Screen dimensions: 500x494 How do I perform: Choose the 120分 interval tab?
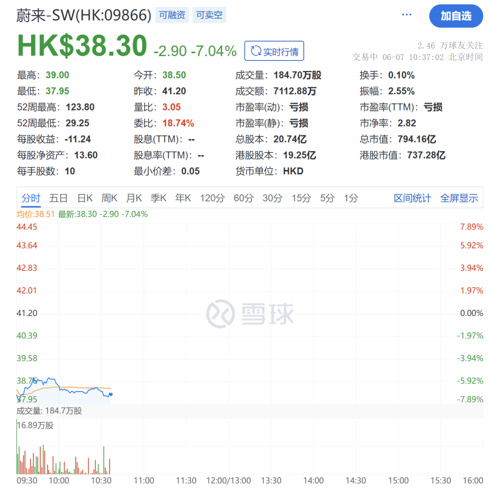[x=212, y=198]
